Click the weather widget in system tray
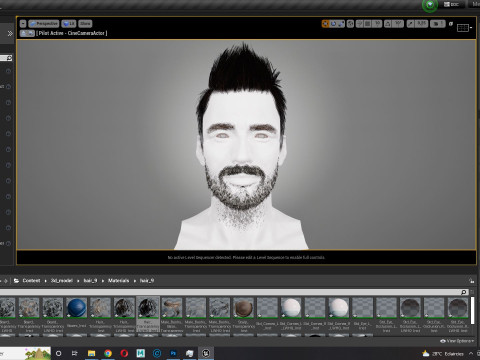Viewport: 480px width, 360px height. coord(443,353)
